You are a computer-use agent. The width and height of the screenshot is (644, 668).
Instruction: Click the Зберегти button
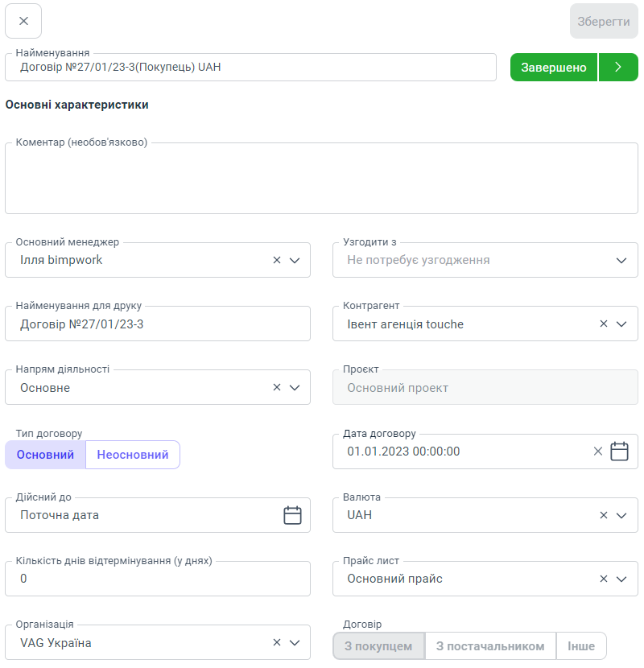click(x=604, y=22)
